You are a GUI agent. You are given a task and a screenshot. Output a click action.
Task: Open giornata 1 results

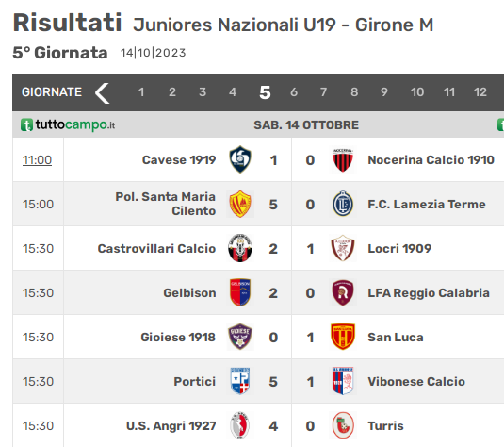point(141,92)
